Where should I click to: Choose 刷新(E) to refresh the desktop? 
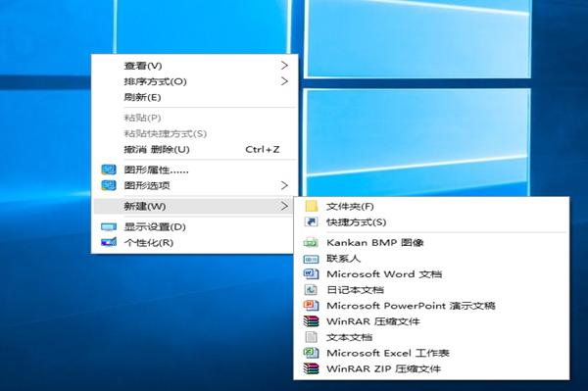[195, 97]
